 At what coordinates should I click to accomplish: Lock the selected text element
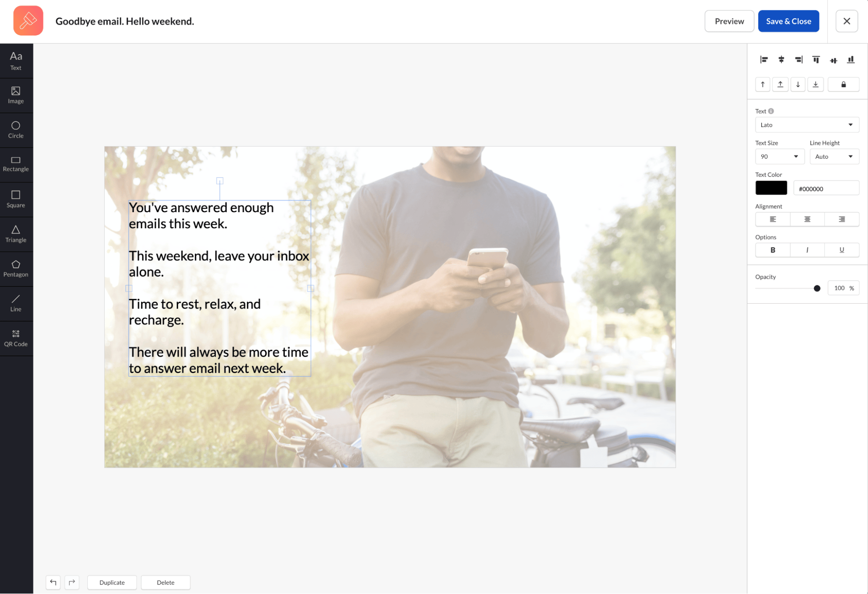[x=844, y=84]
